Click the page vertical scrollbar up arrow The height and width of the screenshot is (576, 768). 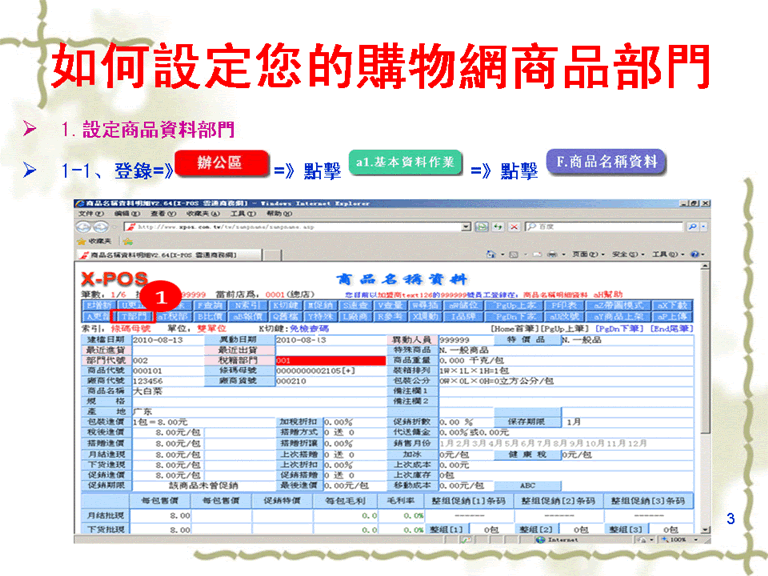pos(705,266)
